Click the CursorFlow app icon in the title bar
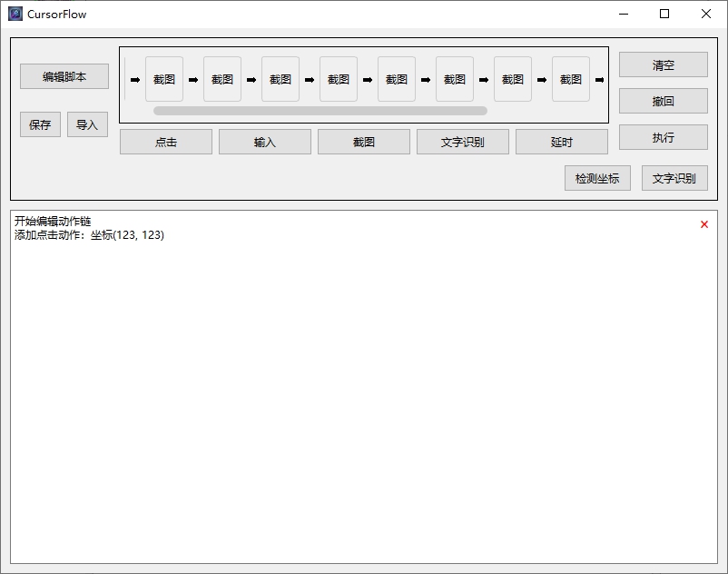 click(15, 14)
